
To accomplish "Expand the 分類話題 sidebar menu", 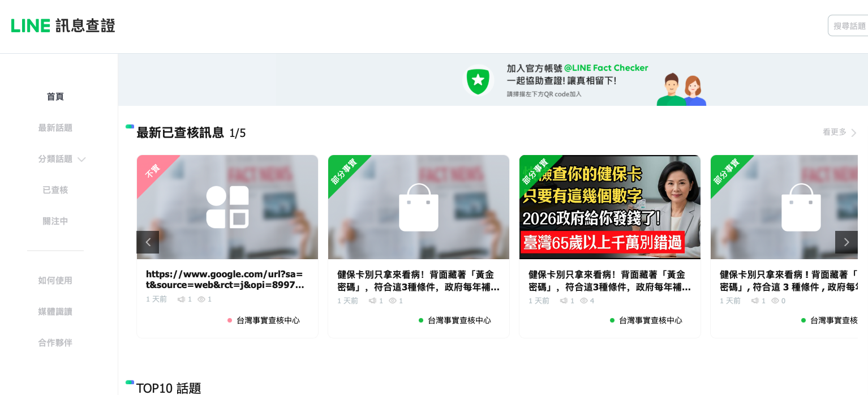I will (x=62, y=159).
